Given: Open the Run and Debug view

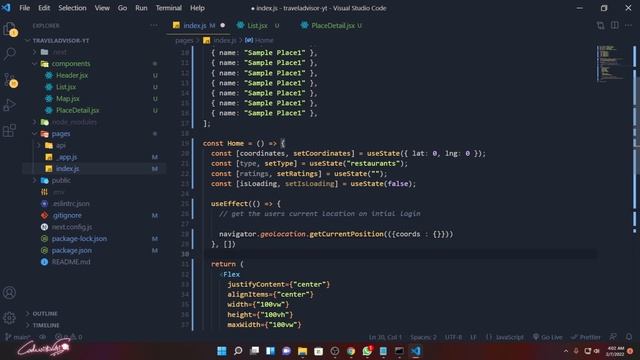Looking at the screenshot, I should pyautogui.click(x=9, y=105).
